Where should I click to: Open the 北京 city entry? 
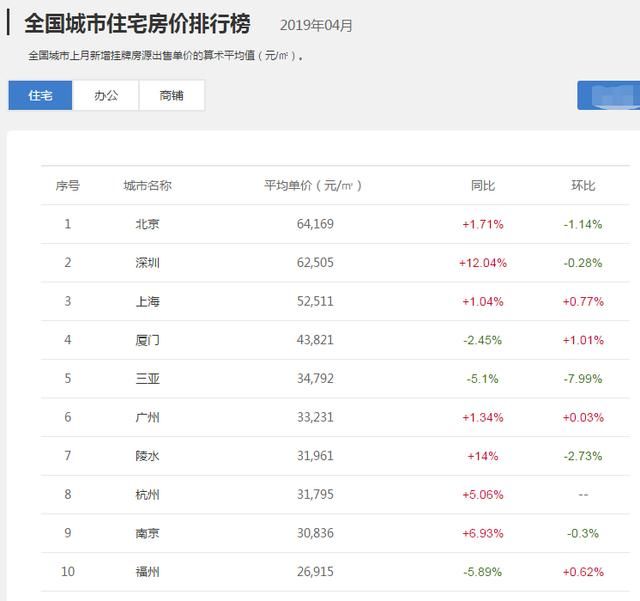tap(147, 224)
